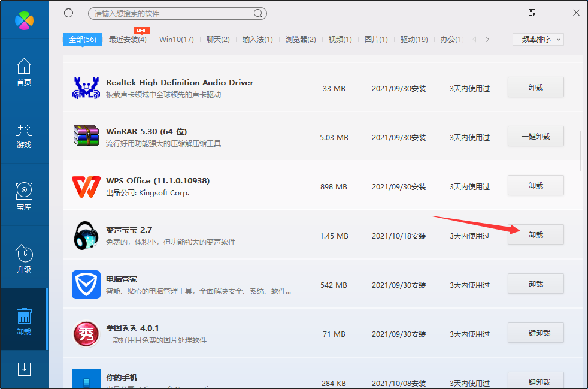This screenshot has height=389, width=588.
Task: Click the 1.45 MB size of 变声宝宝
Action: click(x=334, y=236)
